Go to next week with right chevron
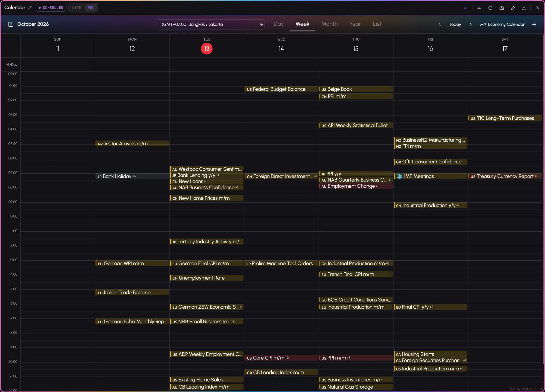The height and width of the screenshot is (392, 545). (470, 24)
